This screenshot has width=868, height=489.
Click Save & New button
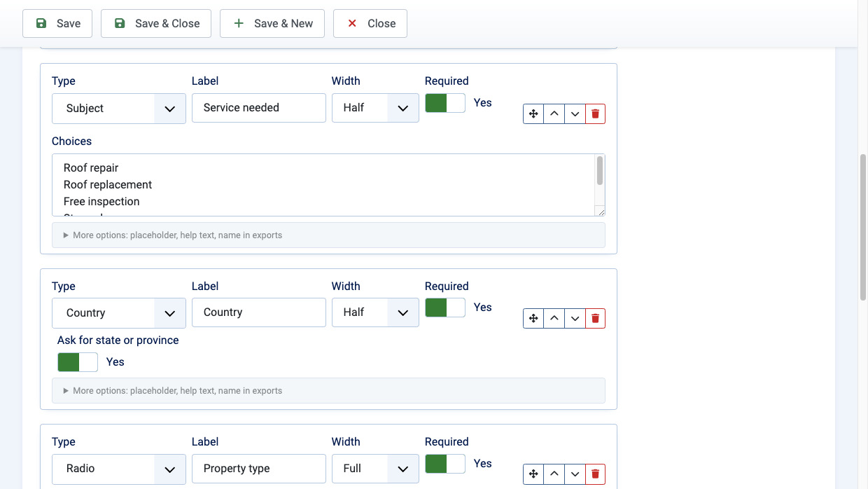click(x=272, y=23)
